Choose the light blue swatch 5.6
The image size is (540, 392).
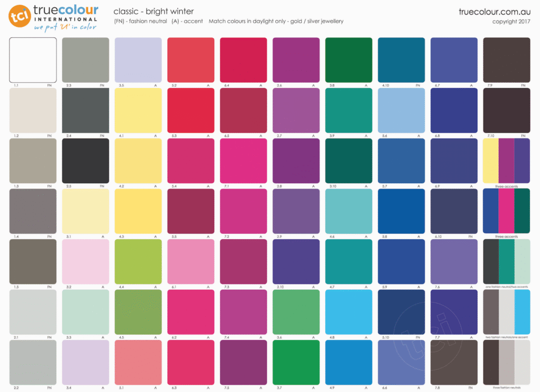click(402, 110)
